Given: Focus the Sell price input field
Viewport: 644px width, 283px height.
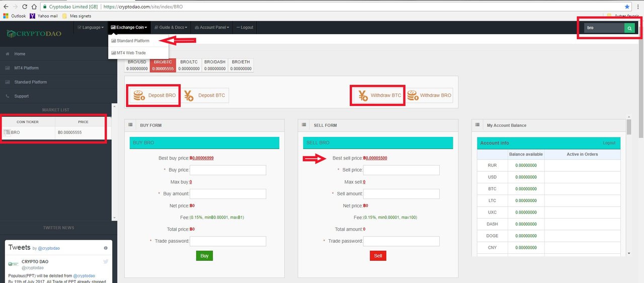Looking at the screenshot, I should click(x=401, y=170).
